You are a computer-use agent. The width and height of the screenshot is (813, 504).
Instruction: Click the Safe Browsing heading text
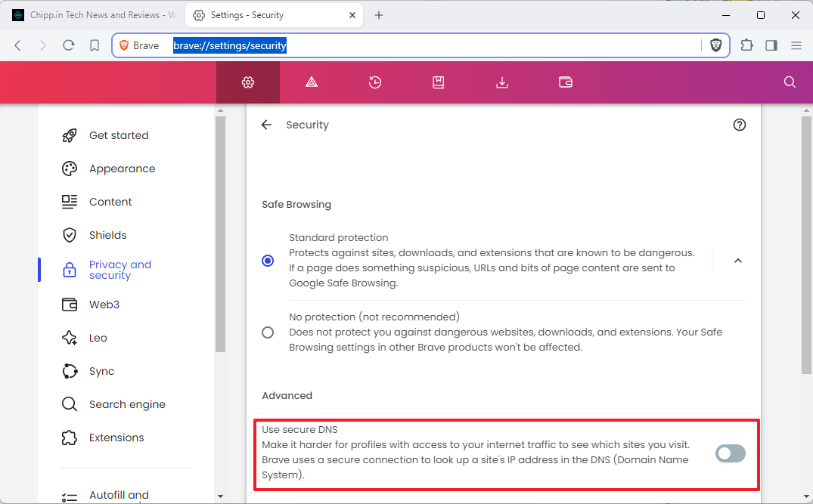point(296,205)
